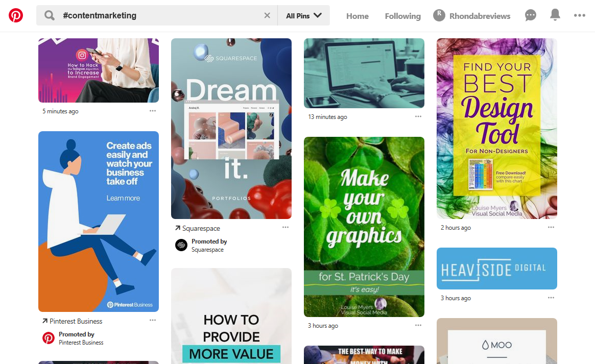
Task: Open the Heaviside Digital pin
Action: pos(497,269)
